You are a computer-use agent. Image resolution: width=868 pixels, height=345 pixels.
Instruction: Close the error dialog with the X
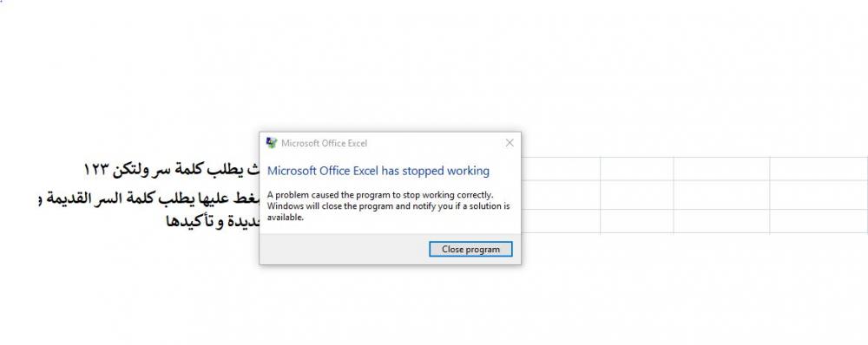tap(510, 143)
